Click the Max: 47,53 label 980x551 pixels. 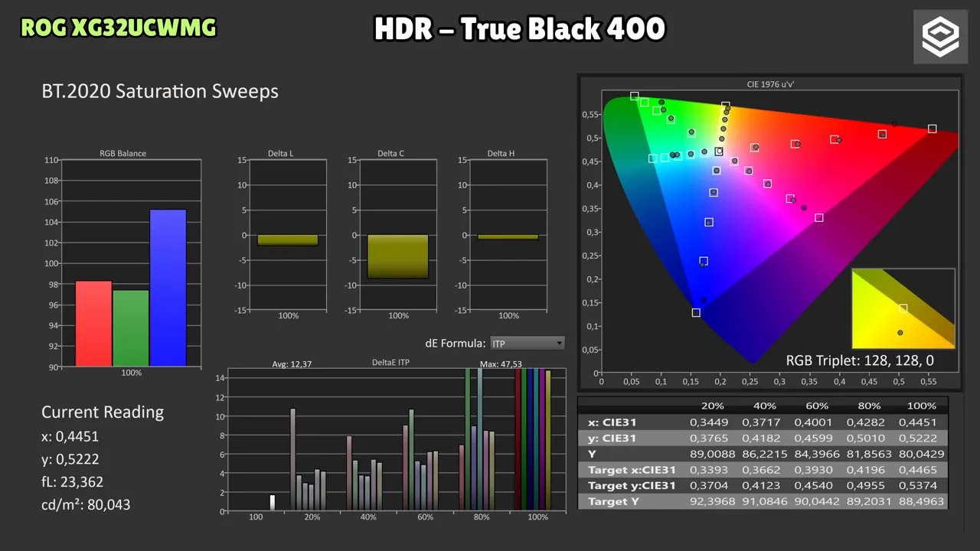click(x=501, y=364)
